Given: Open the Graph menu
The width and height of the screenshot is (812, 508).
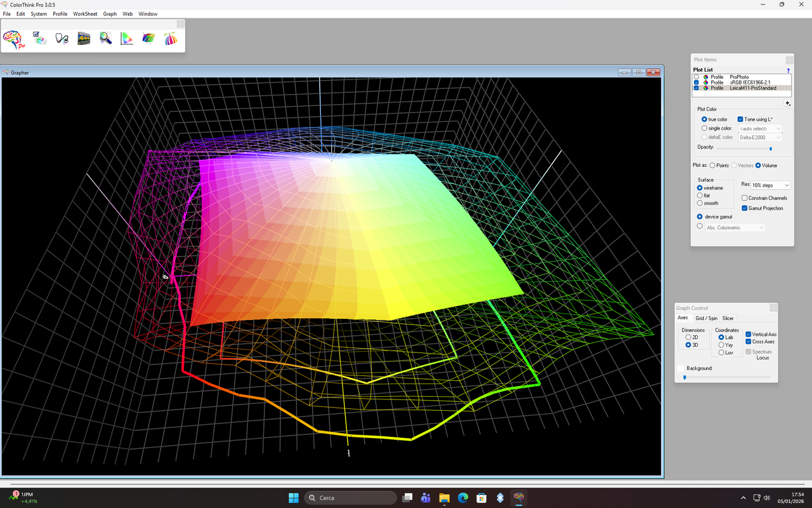Looking at the screenshot, I should (110, 13).
